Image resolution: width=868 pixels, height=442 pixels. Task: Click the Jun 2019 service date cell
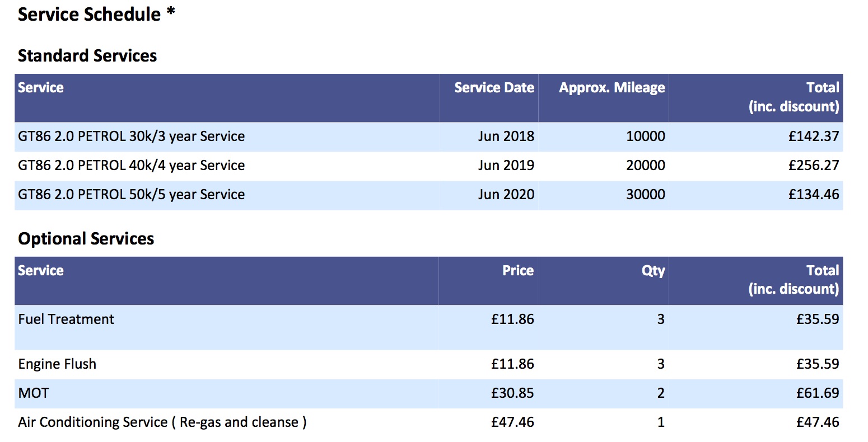506,166
